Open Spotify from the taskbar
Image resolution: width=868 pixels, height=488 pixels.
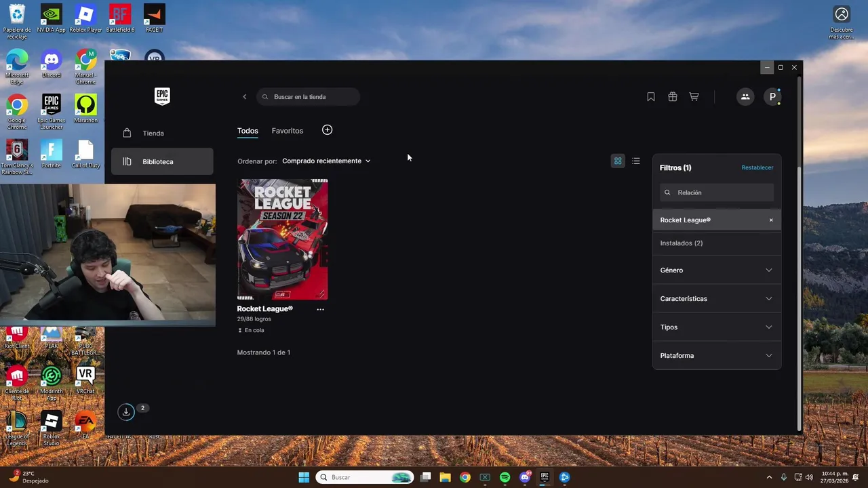tap(505, 477)
